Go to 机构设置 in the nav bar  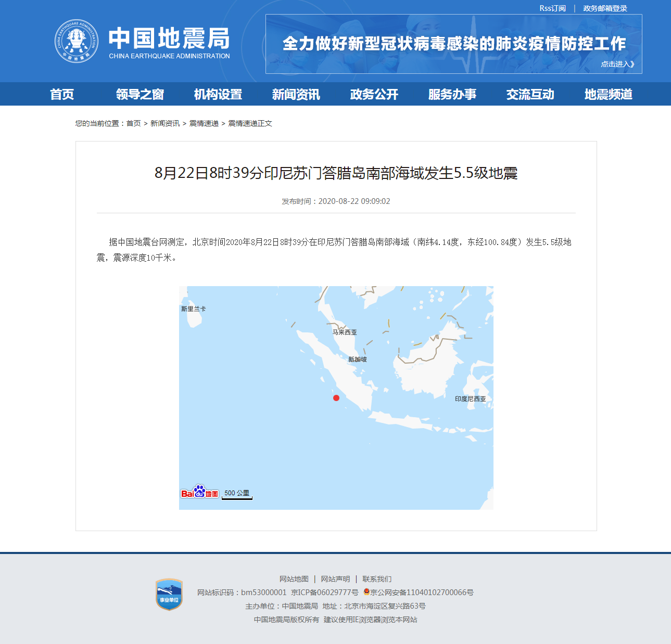pos(218,94)
